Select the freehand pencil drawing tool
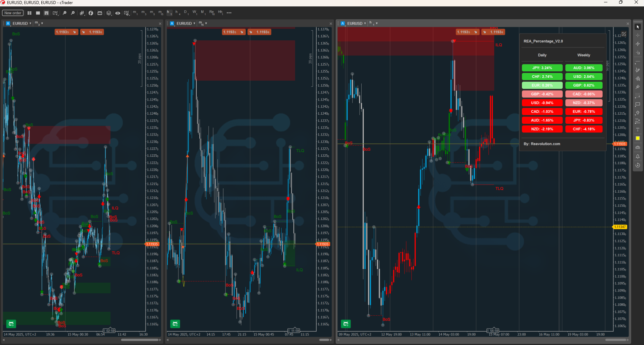 pos(638,70)
